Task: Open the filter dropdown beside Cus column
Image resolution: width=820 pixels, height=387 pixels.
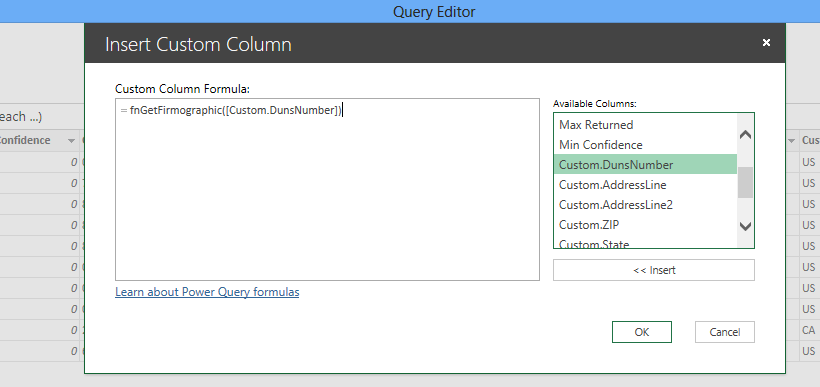Action: click(x=792, y=141)
